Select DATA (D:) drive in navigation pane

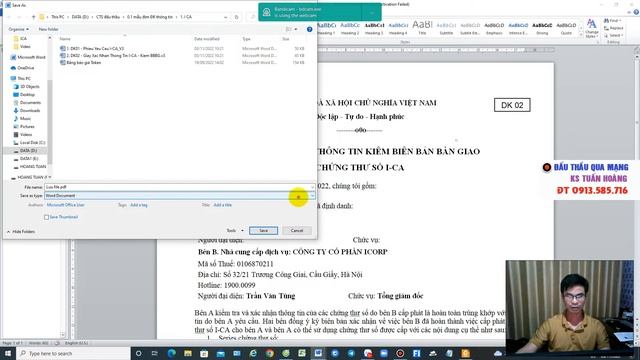[x=28, y=151]
